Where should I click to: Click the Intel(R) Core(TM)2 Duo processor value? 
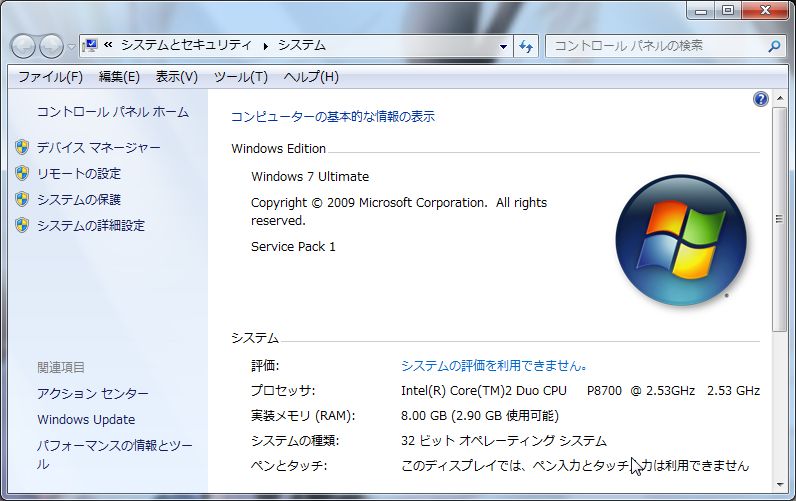580,391
